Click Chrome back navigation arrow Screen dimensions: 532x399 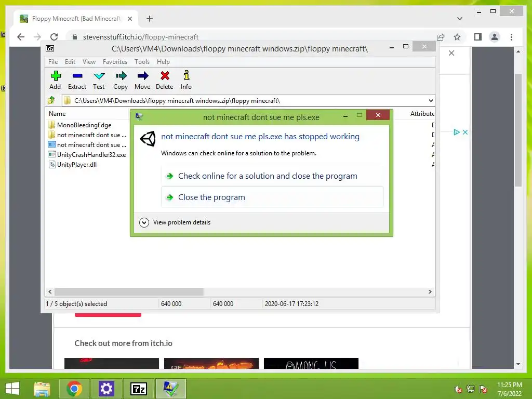[x=21, y=37]
